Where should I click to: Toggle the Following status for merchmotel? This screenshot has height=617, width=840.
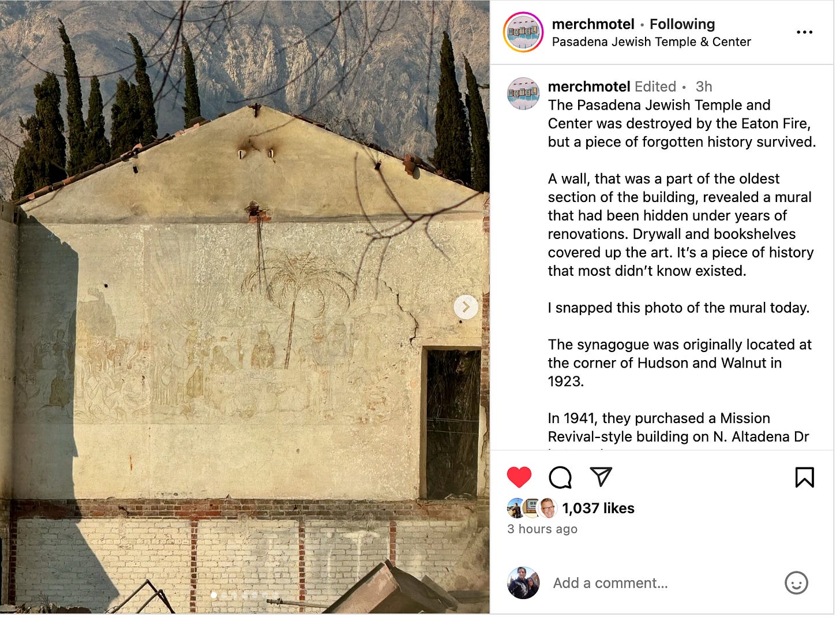pyautogui.click(x=682, y=24)
